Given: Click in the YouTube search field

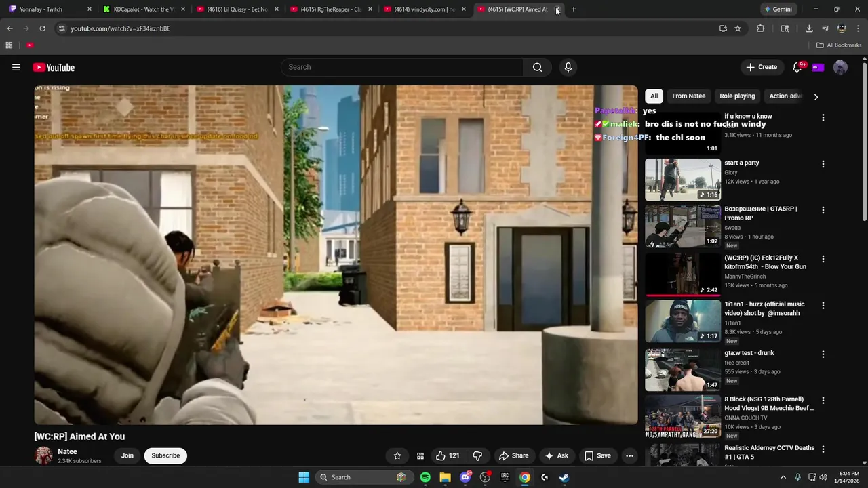Looking at the screenshot, I should (x=402, y=67).
